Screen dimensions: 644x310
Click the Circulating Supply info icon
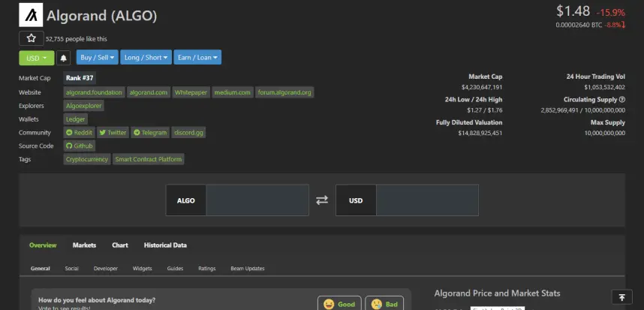click(622, 99)
